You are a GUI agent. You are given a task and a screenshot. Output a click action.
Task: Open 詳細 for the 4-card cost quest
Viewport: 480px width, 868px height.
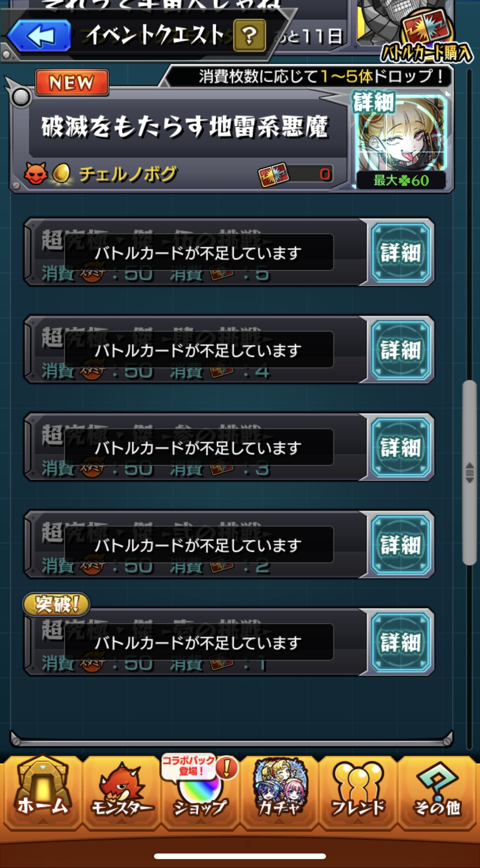coord(400,350)
